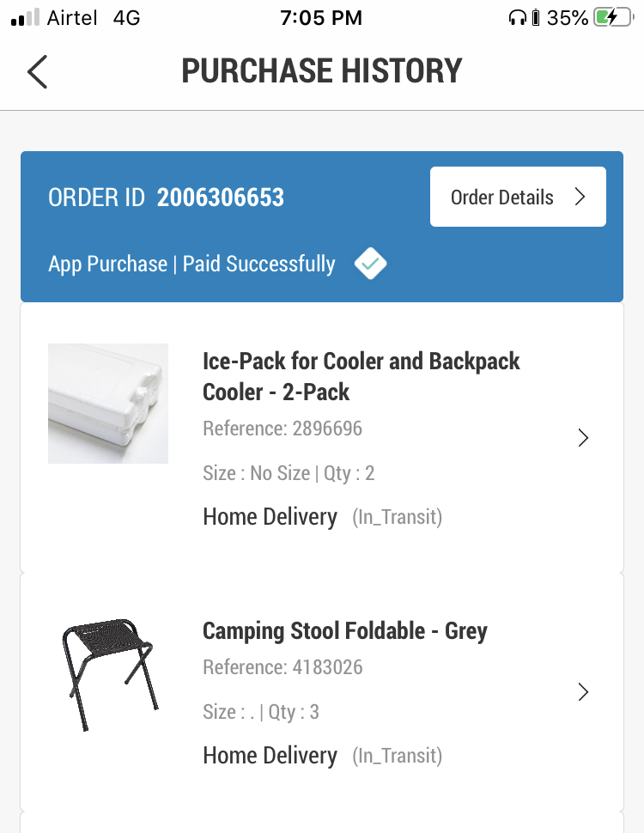Tap the Purchase History page heading
644x833 pixels.
click(x=322, y=71)
